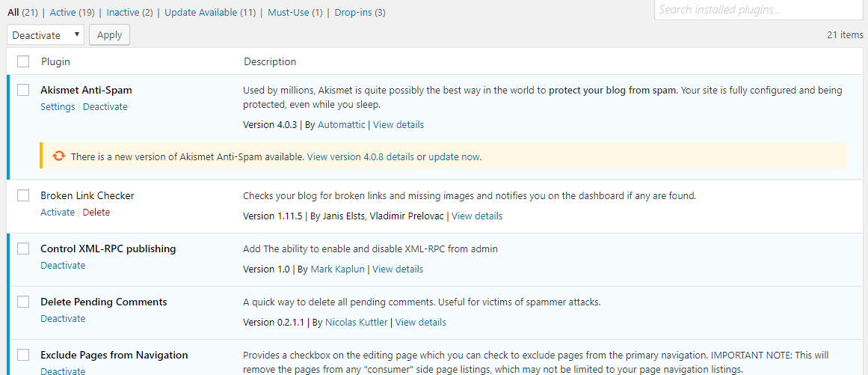Deactivate Control XML-RPC publishing plugin
This screenshot has width=868, height=375.
click(63, 265)
